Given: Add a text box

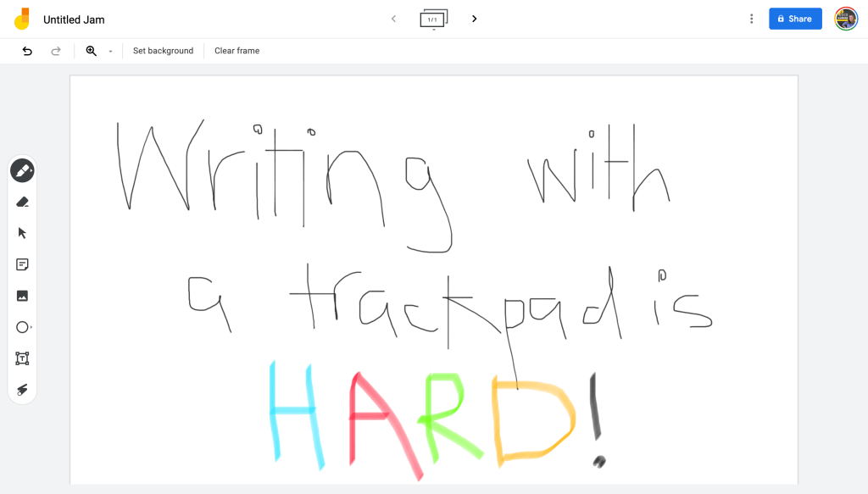Looking at the screenshot, I should click(x=21, y=358).
